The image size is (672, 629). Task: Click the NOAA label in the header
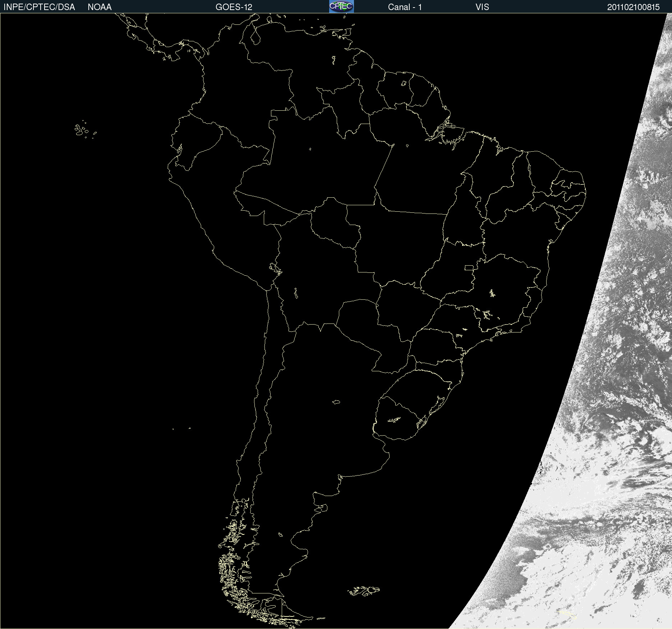pyautogui.click(x=100, y=7)
